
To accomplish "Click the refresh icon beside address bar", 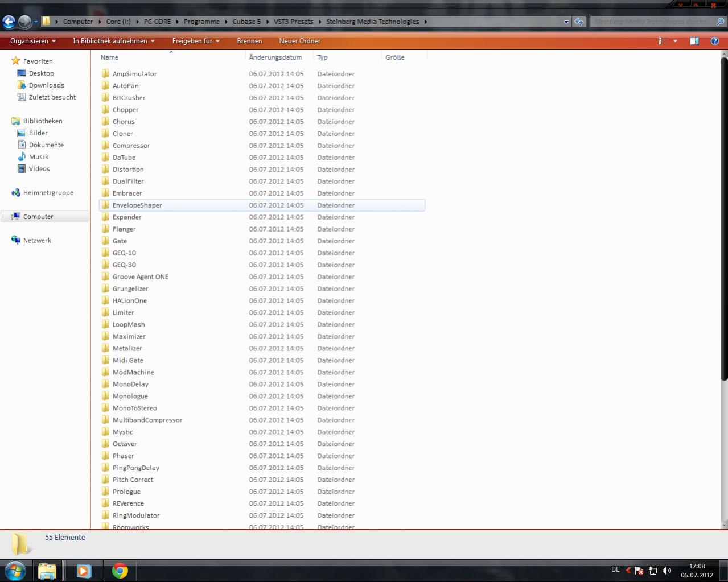I will pyautogui.click(x=579, y=22).
